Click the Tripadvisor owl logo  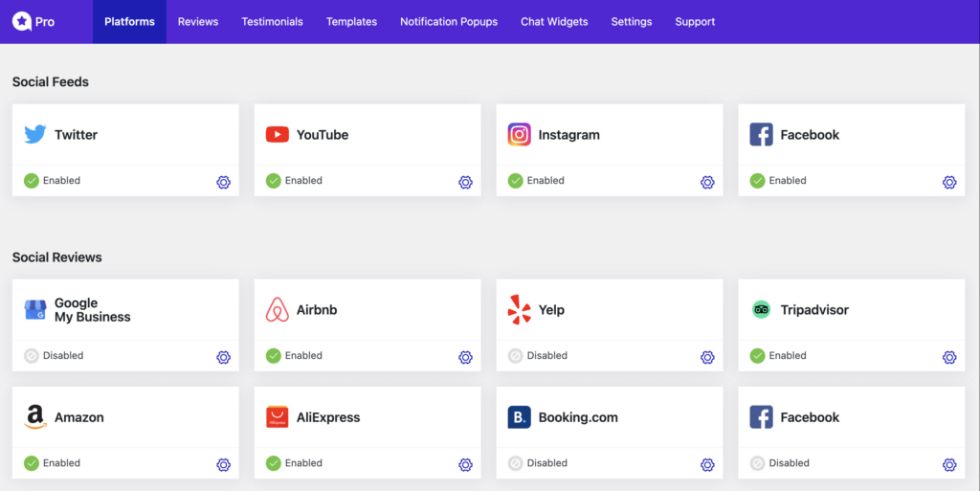coord(761,310)
